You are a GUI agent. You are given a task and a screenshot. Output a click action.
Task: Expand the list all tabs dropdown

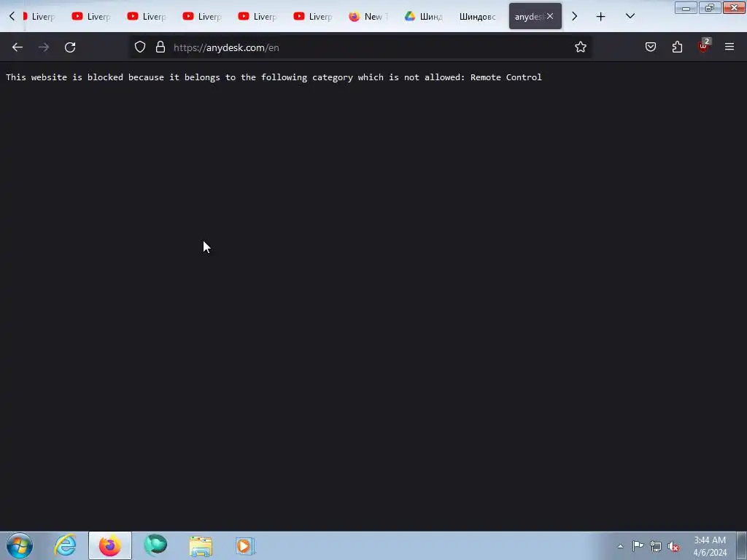[x=630, y=17]
